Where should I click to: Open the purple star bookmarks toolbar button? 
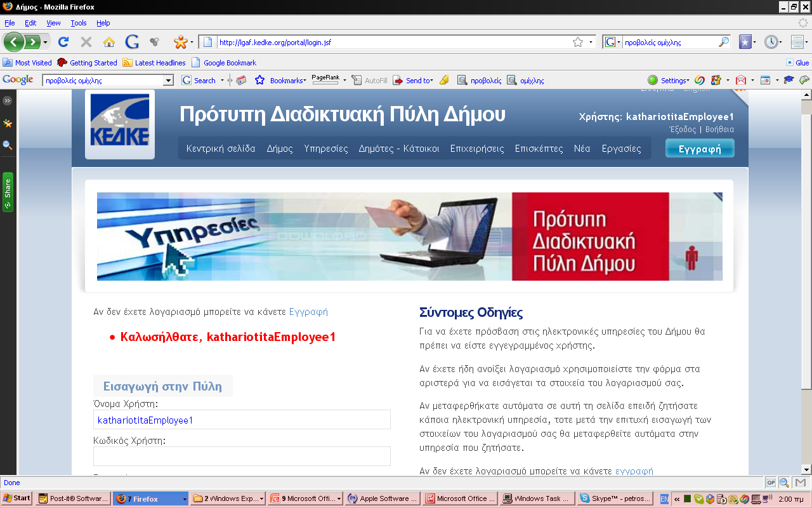coord(745,42)
